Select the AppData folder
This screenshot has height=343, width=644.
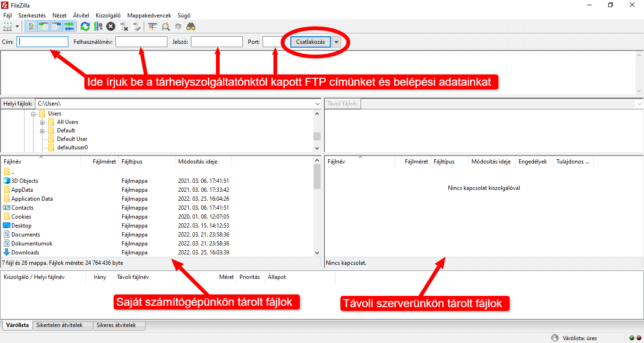(22, 190)
